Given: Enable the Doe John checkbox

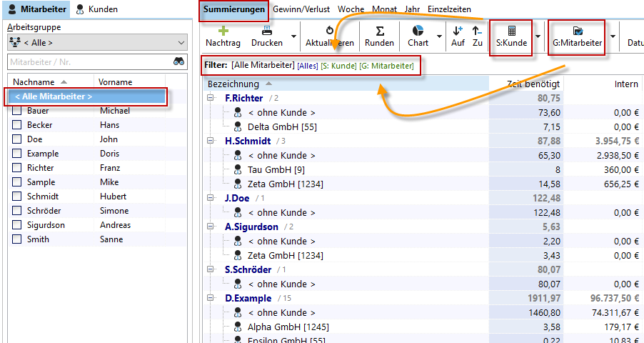Looking at the screenshot, I should coord(17,139).
